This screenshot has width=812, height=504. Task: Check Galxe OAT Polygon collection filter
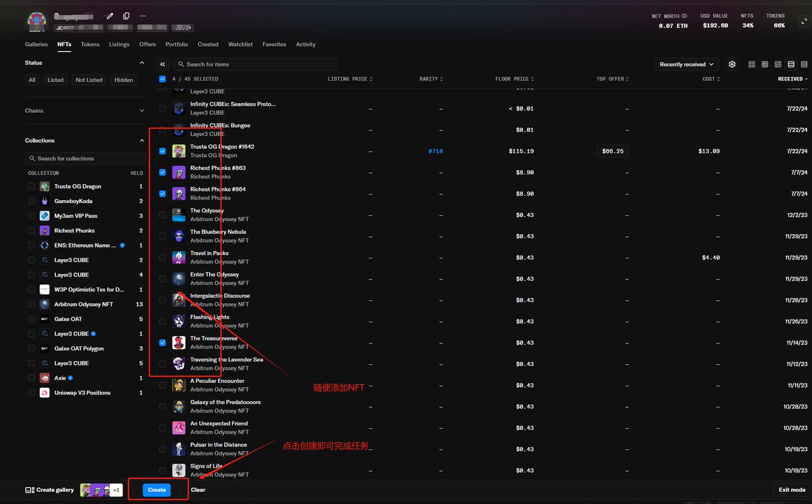point(32,348)
